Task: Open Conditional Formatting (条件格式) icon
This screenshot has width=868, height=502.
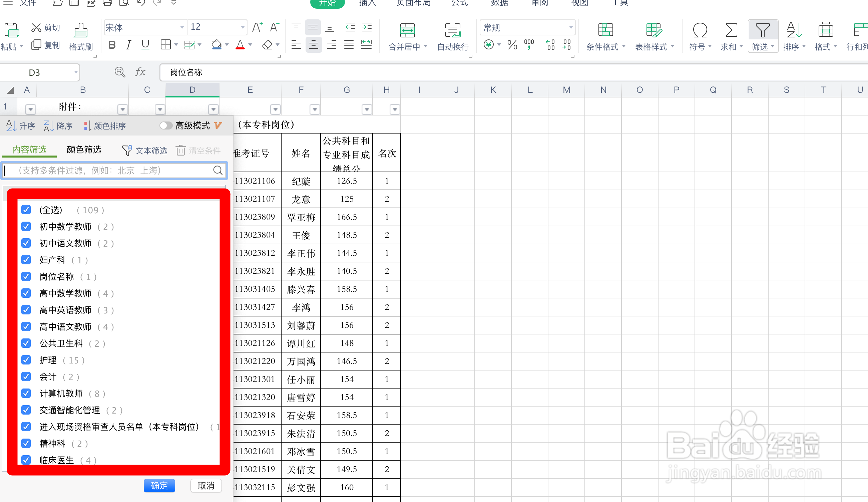Action: [605, 30]
